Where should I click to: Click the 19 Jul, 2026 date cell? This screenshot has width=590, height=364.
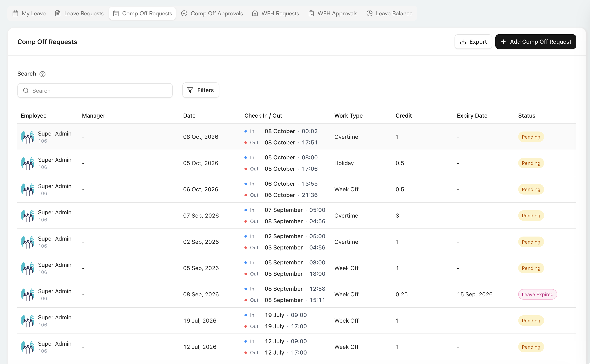coord(200,321)
